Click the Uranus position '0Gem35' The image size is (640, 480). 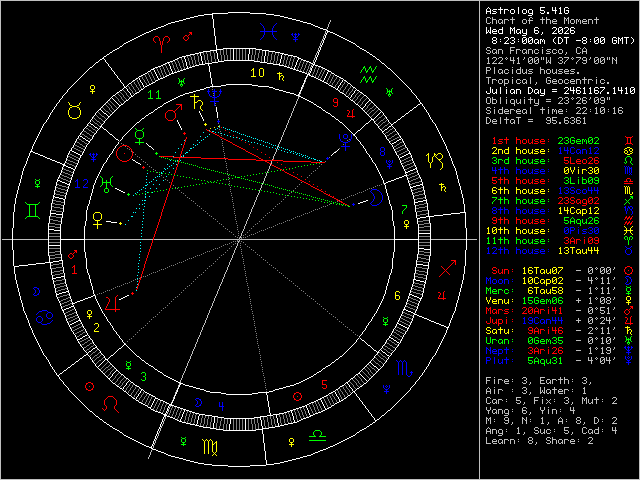[x=545, y=341]
